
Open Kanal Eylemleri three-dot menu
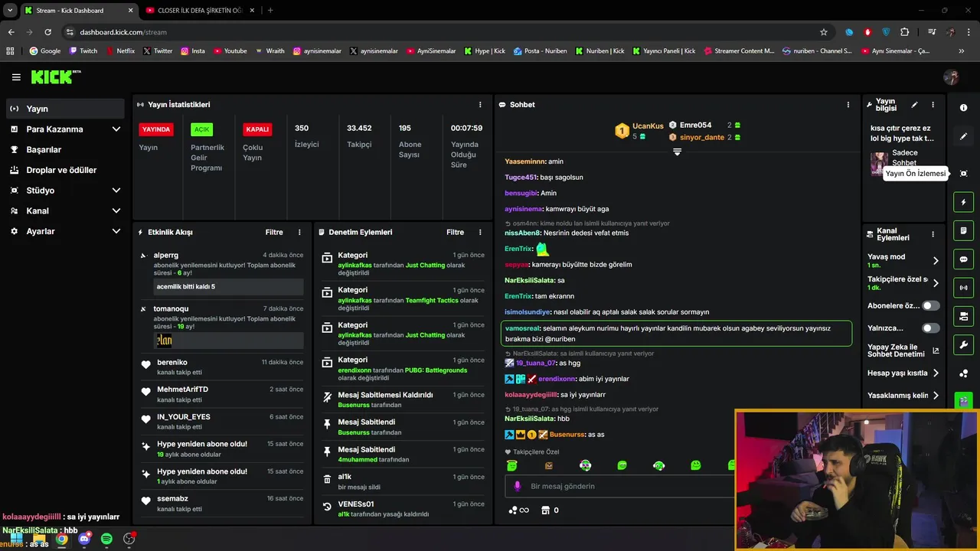[933, 234]
